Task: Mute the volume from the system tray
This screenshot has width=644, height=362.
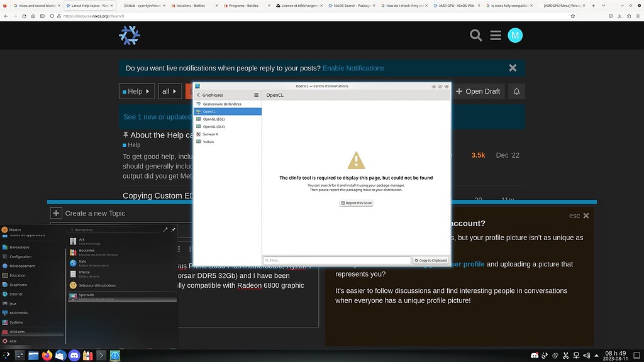Action: [x=586, y=355]
